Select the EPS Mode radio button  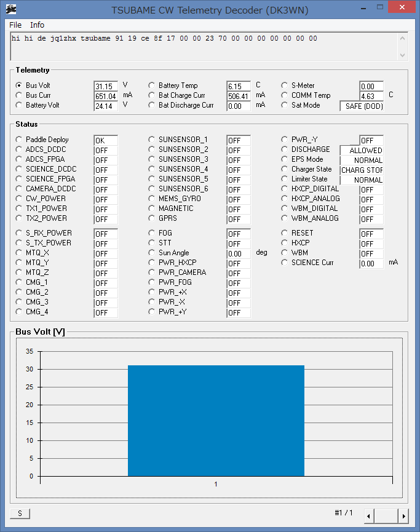pyautogui.click(x=284, y=159)
